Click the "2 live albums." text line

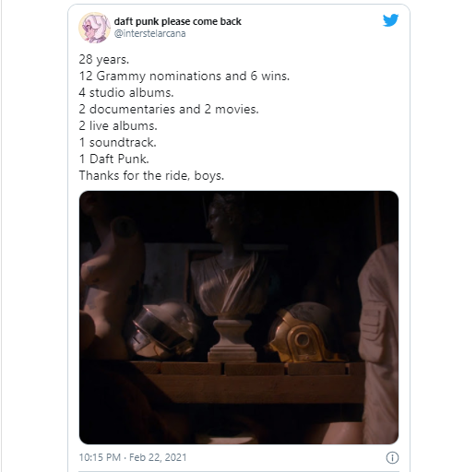118,126
